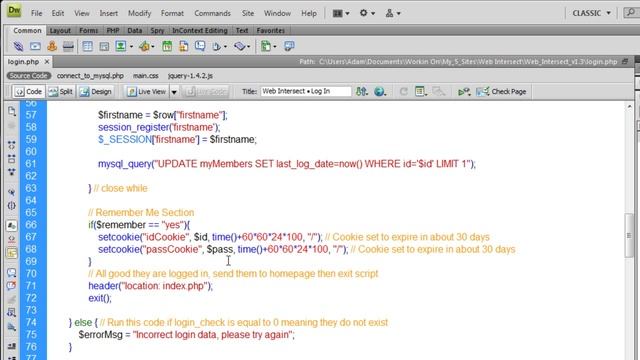The height and width of the screenshot is (360, 640).
Task: Open related file main.css
Action: [146, 76]
